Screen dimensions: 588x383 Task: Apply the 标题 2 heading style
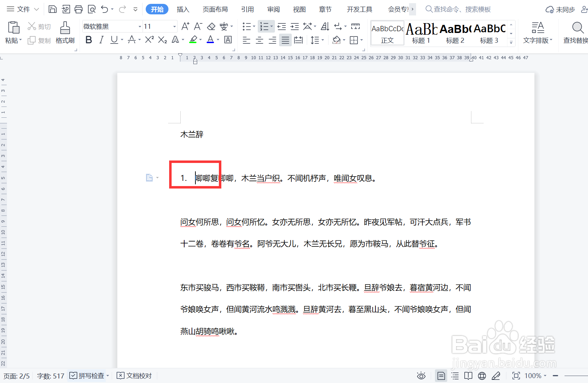click(x=455, y=33)
